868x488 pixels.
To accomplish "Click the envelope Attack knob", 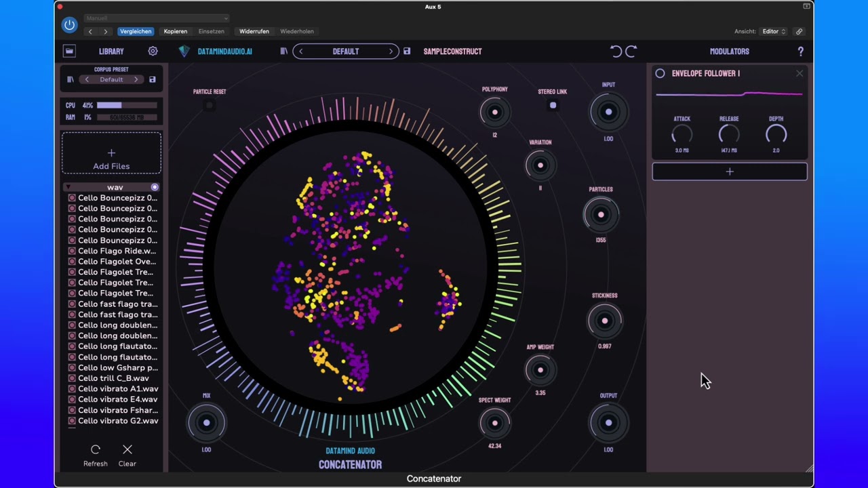I will point(682,134).
